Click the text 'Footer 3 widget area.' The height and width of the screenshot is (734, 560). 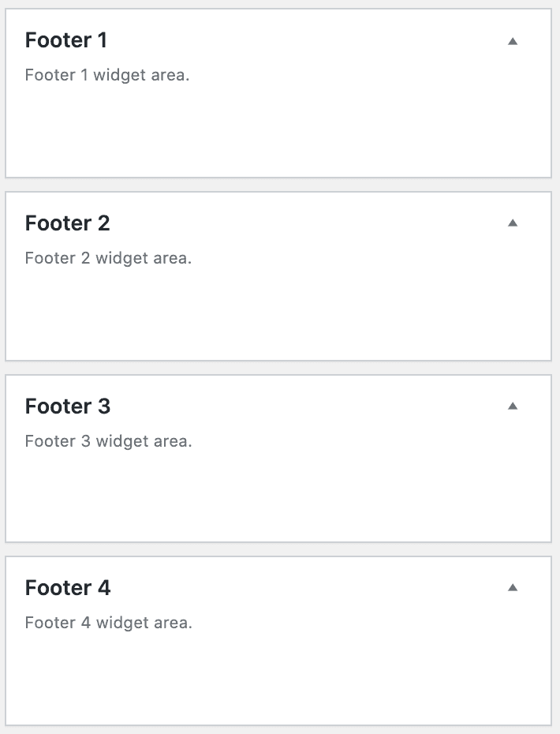pos(108,440)
